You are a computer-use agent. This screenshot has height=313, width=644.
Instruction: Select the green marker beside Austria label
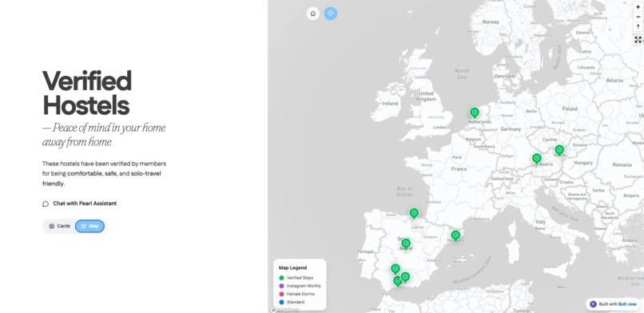[536, 158]
